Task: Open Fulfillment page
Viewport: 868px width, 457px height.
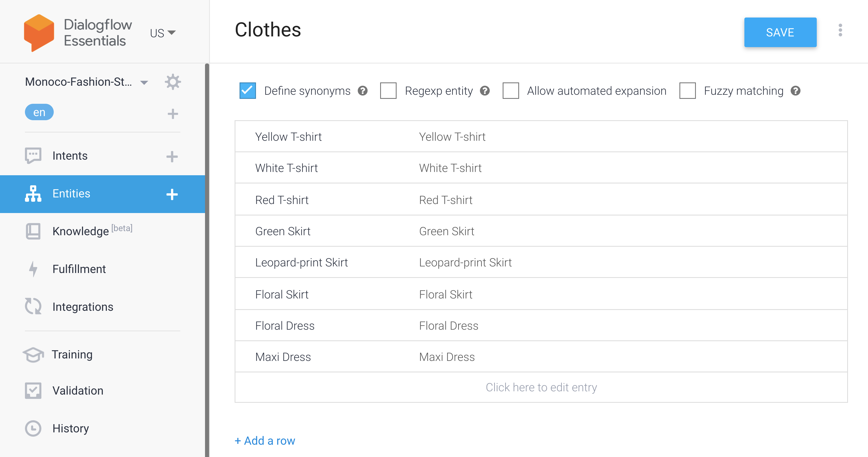Action: pos(79,269)
